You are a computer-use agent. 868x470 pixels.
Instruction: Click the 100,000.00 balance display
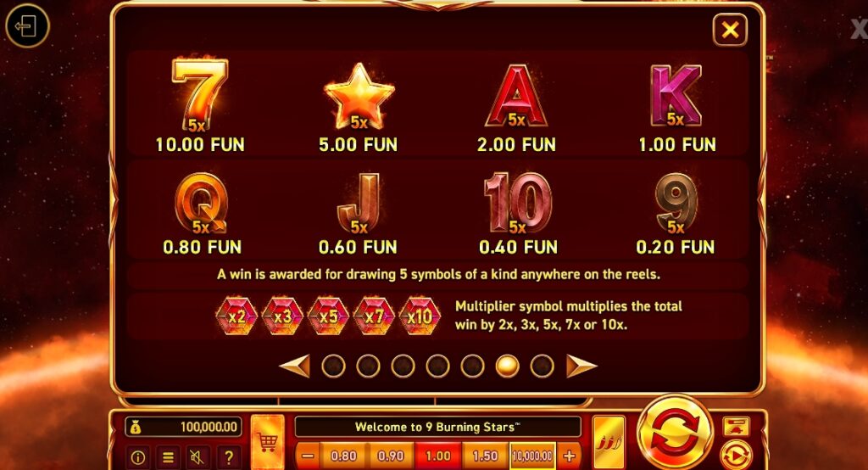[x=183, y=427]
